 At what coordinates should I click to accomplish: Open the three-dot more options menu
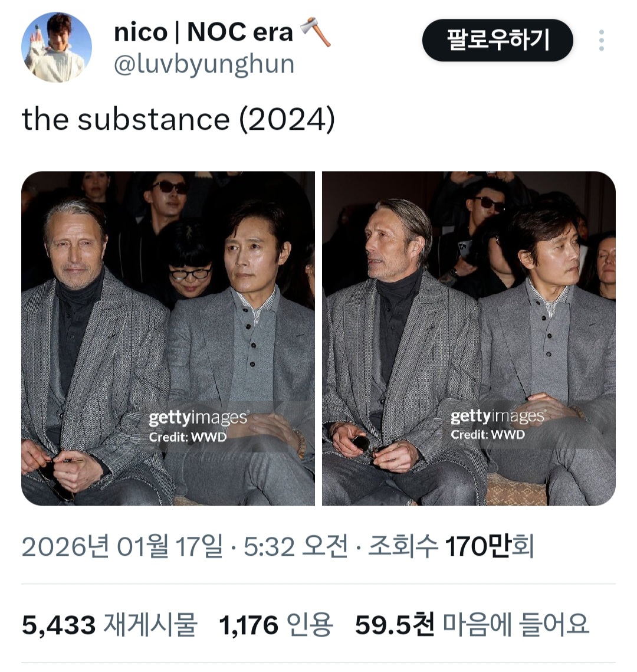click(x=602, y=38)
